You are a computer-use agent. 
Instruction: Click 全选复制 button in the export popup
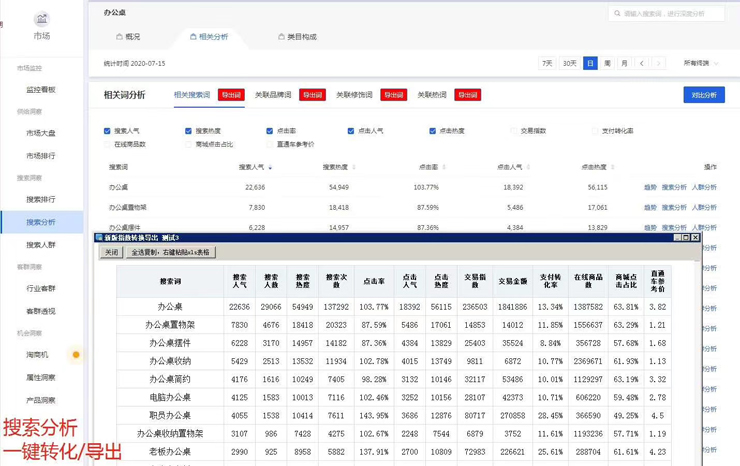(x=171, y=253)
